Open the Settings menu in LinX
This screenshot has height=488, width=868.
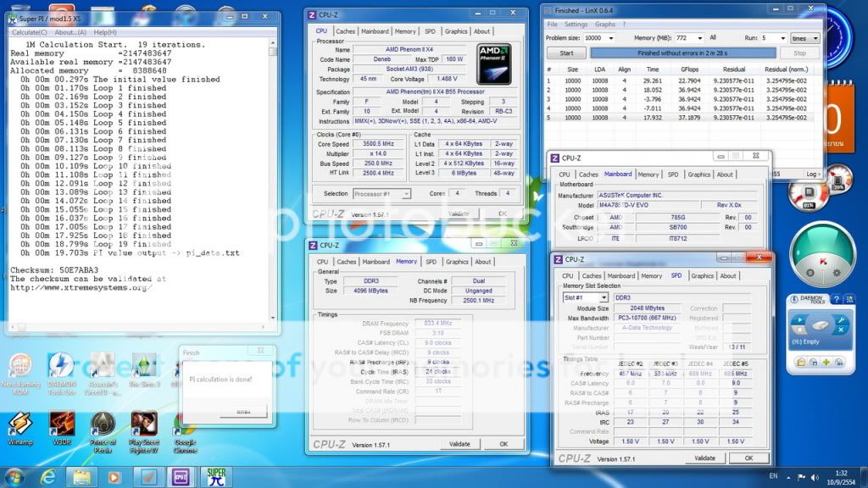coord(576,25)
